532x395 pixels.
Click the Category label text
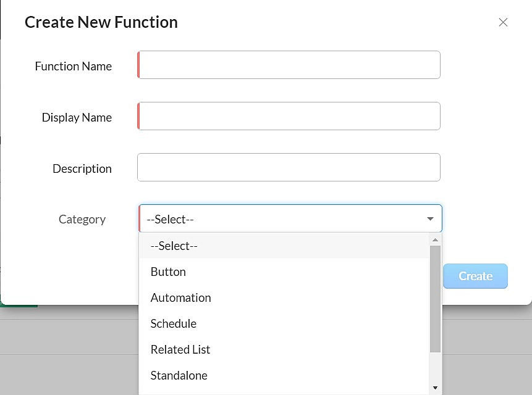[x=82, y=219]
